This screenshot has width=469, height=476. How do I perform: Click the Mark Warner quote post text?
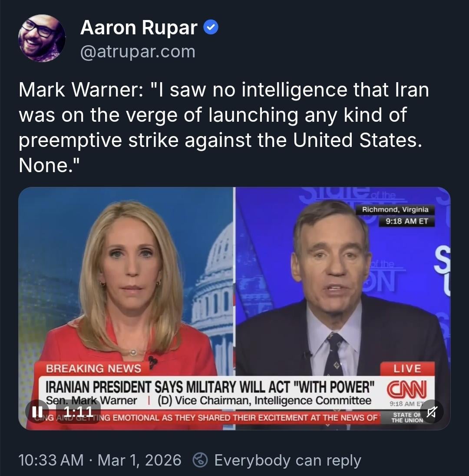click(x=224, y=127)
